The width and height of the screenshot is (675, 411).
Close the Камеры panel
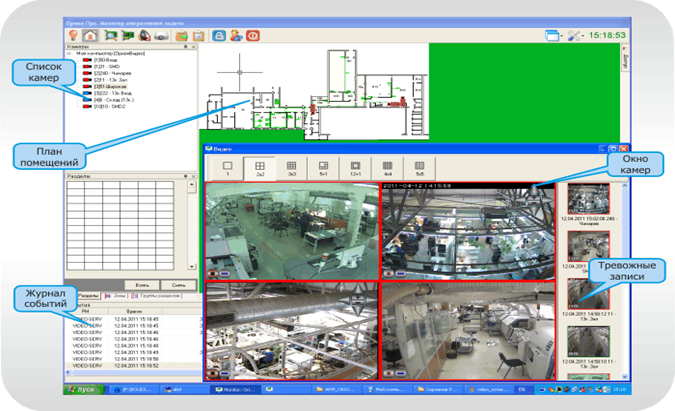click(x=193, y=46)
